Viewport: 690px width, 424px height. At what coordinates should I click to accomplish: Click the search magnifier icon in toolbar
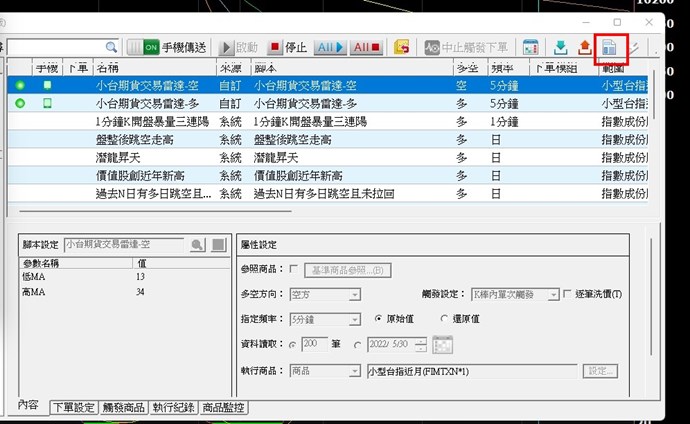pos(111,47)
